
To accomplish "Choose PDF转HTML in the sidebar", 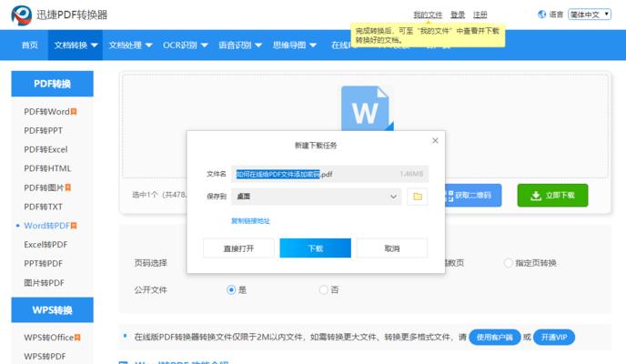I will tap(47, 168).
